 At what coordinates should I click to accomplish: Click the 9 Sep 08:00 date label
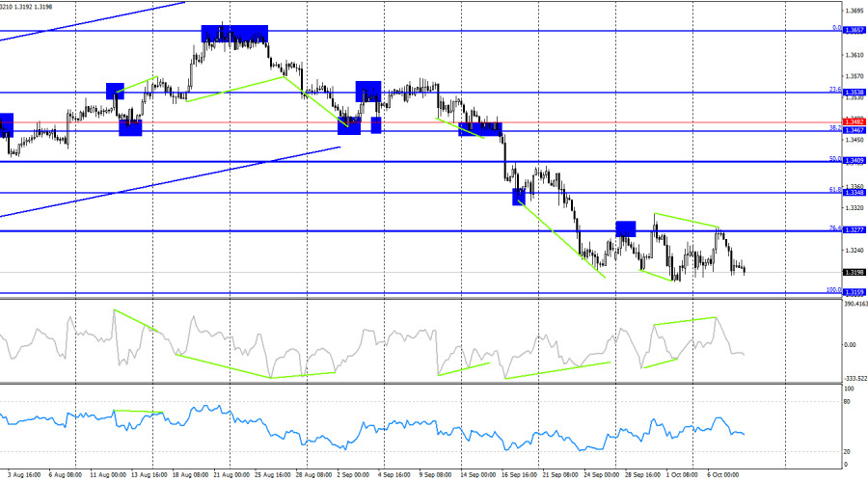(x=436, y=475)
